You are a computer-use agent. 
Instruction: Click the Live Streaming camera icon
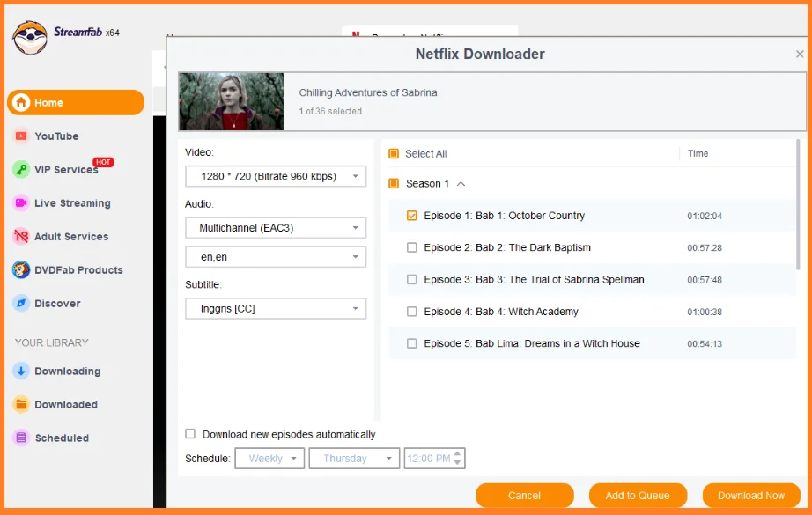tap(21, 202)
